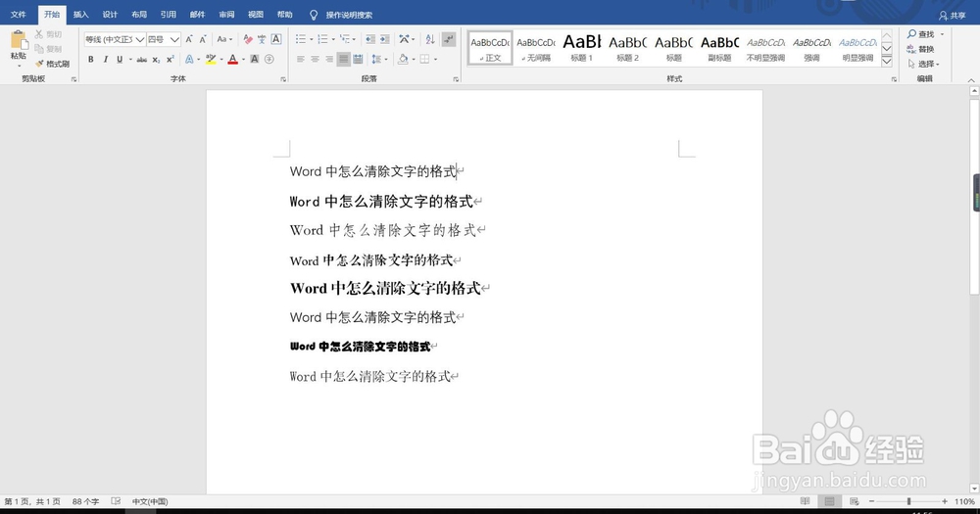
Task: Toggle Print Layout view in the status bar
Action: (829, 501)
